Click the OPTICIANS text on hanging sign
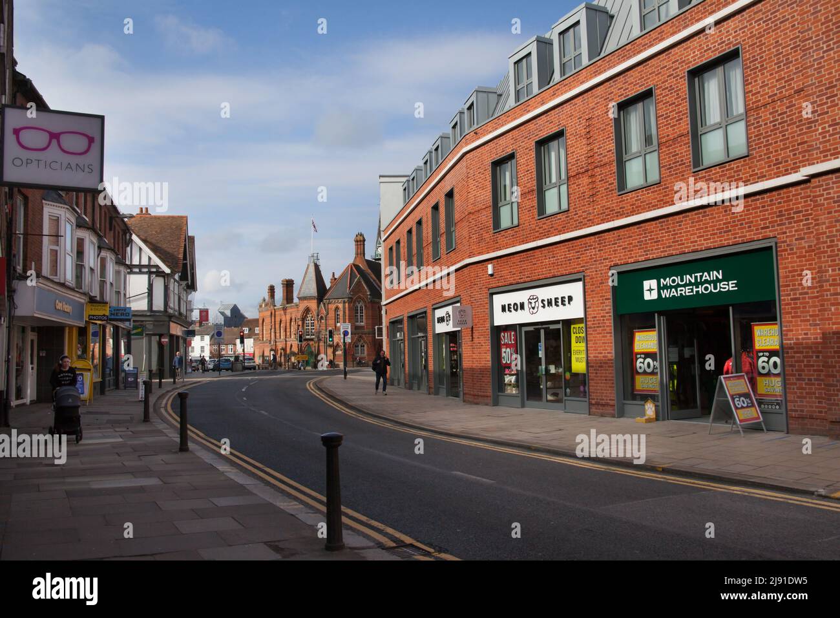The height and width of the screenshot is (618, 840). 52,167
